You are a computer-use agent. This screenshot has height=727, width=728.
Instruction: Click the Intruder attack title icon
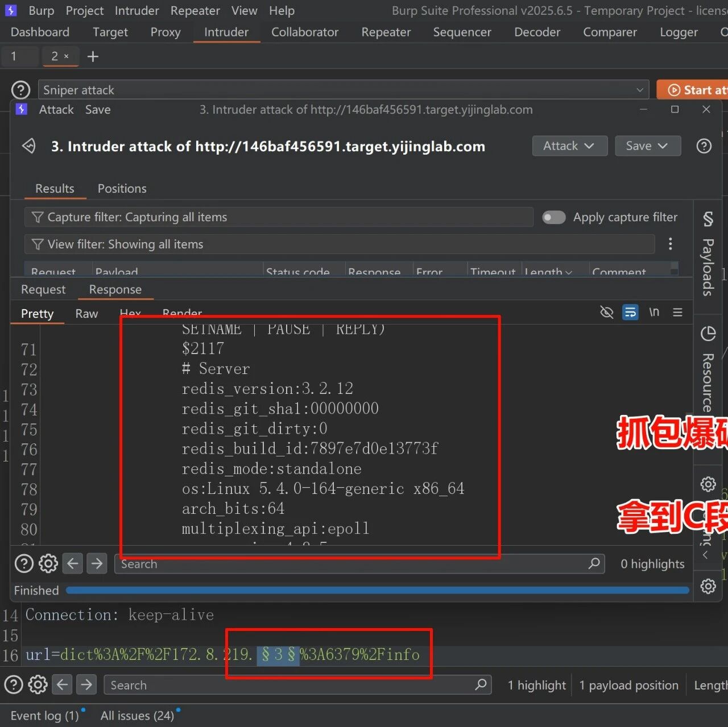pyautogui.click(x=28, y=147)
